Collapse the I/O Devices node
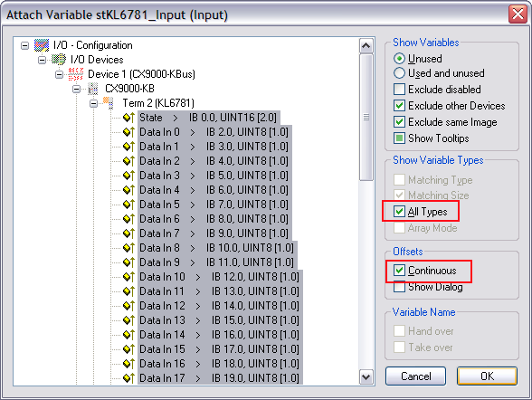The height and width of the screenshot is (400, 532). (42, 60)
